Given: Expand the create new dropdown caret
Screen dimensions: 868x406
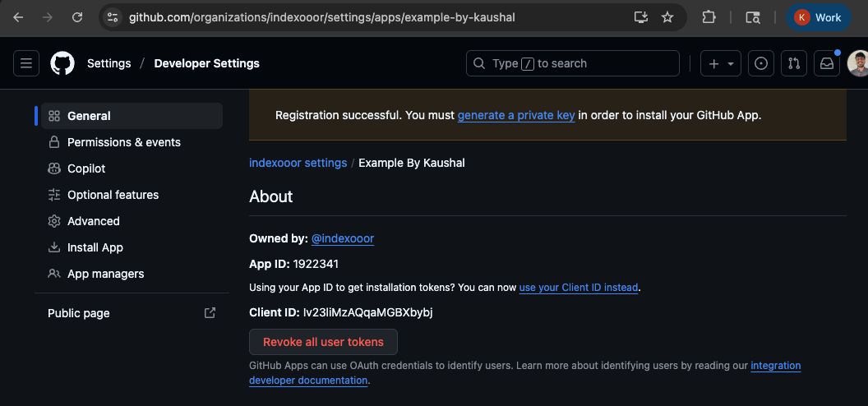Looking at the screenshot, I should (x=731, y=64).
